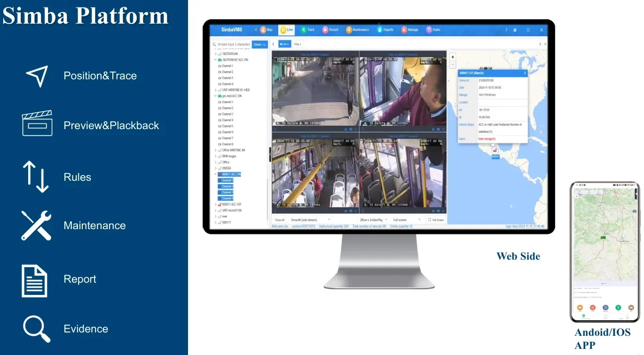Click 'Authorized quantity:500' status text
This screenshot has width=644, height=355.
click(334, 226)
